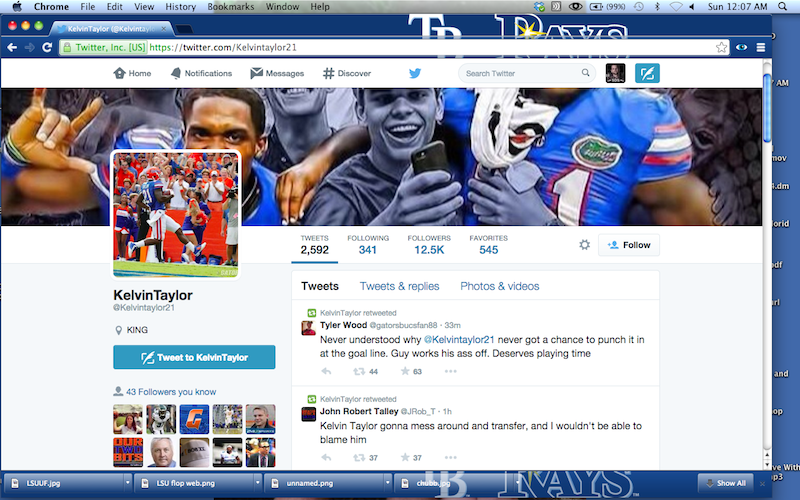Bookmark page with the star icon

tap(721, 47)
